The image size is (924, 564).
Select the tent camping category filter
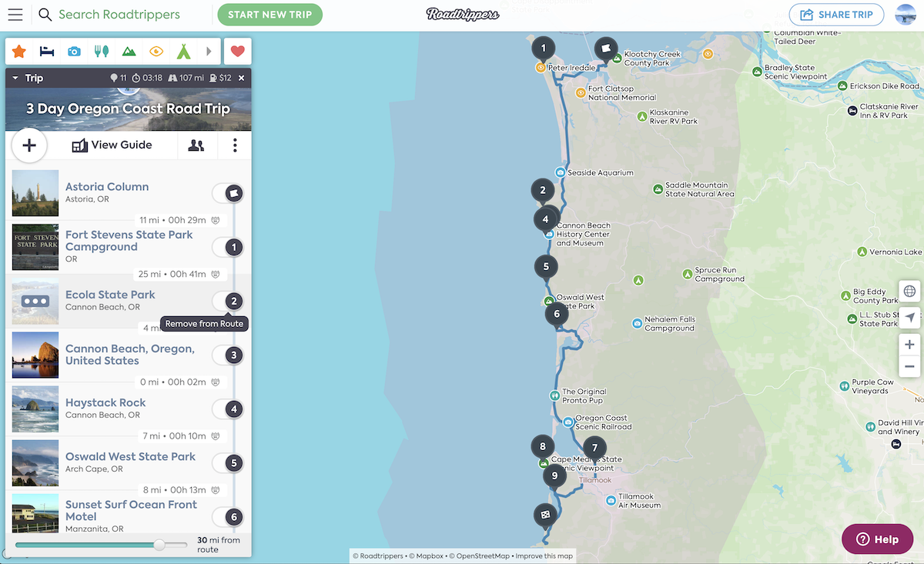coord(183,52)
